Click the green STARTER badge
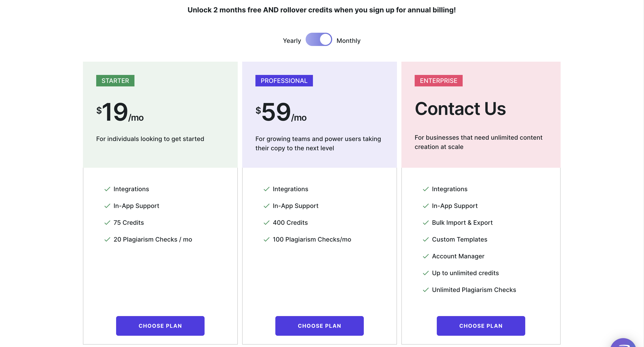 [x=115, y=81]
